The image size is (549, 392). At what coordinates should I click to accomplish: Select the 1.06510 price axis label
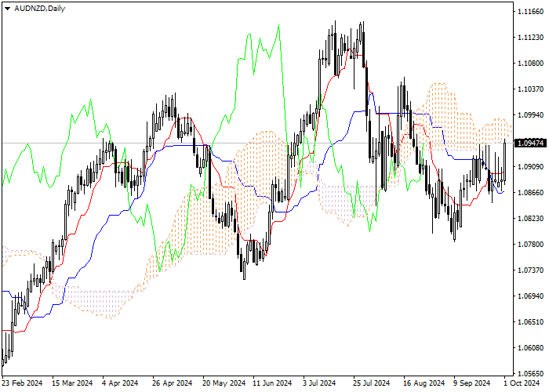(x=530, y=322)
